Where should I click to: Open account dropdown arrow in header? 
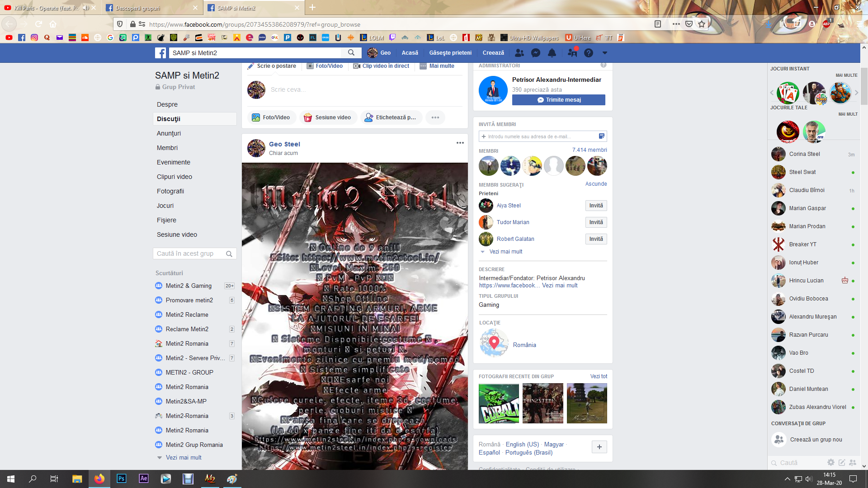604,53
